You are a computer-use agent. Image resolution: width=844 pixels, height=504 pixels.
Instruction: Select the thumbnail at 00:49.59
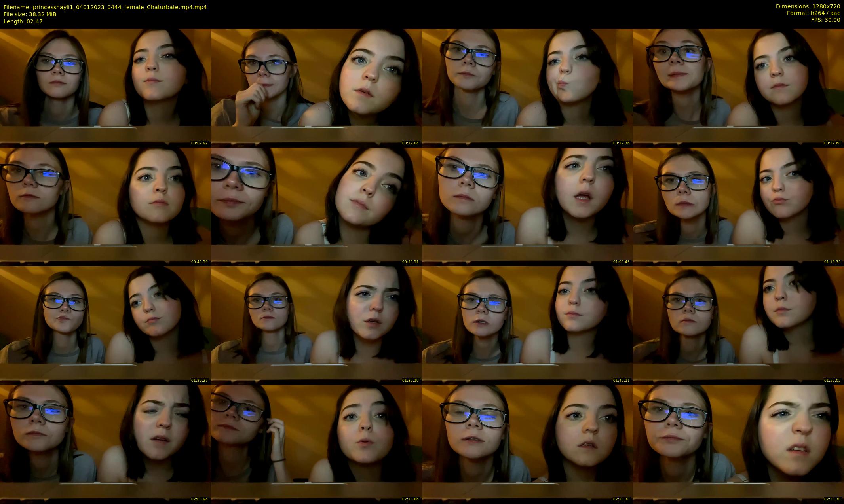(x=105, y=206)
